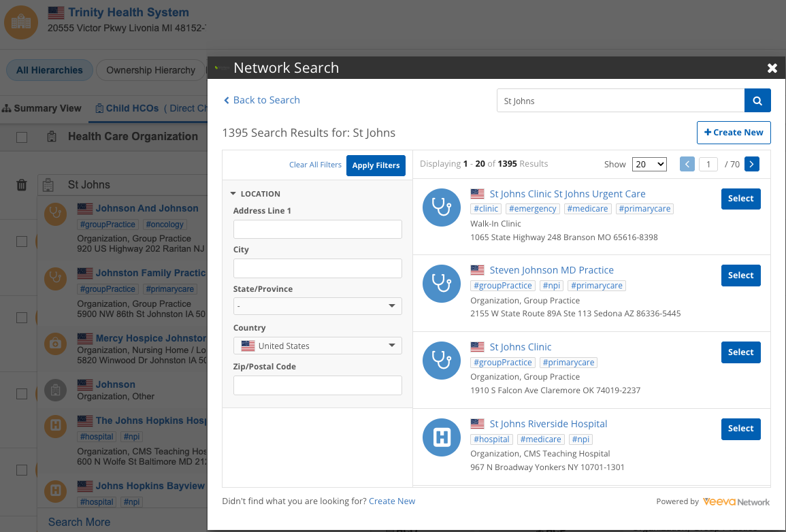Switch to the Summary View tab

click(x=42, y=108)
